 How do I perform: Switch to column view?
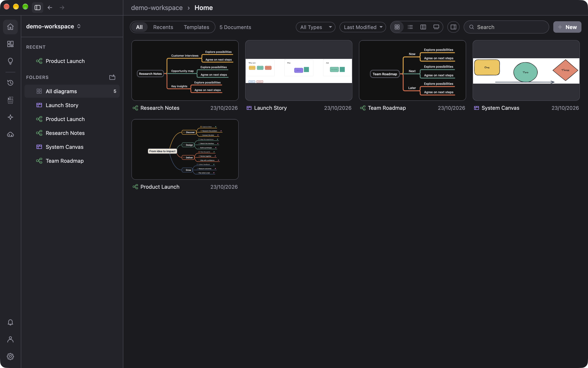[423, 27]
